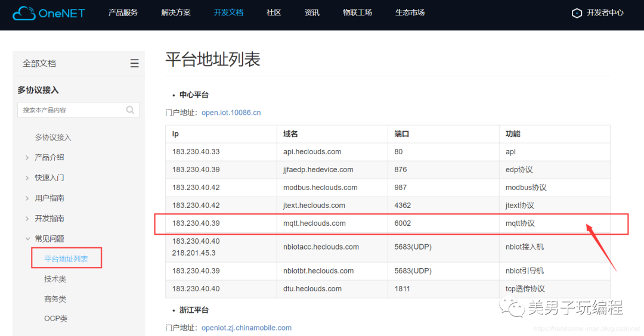Image resolution: width=644 pixels, height=336 pixels.
Task: Click the 全部文档 heading
Action: click(x=39, y=64)
